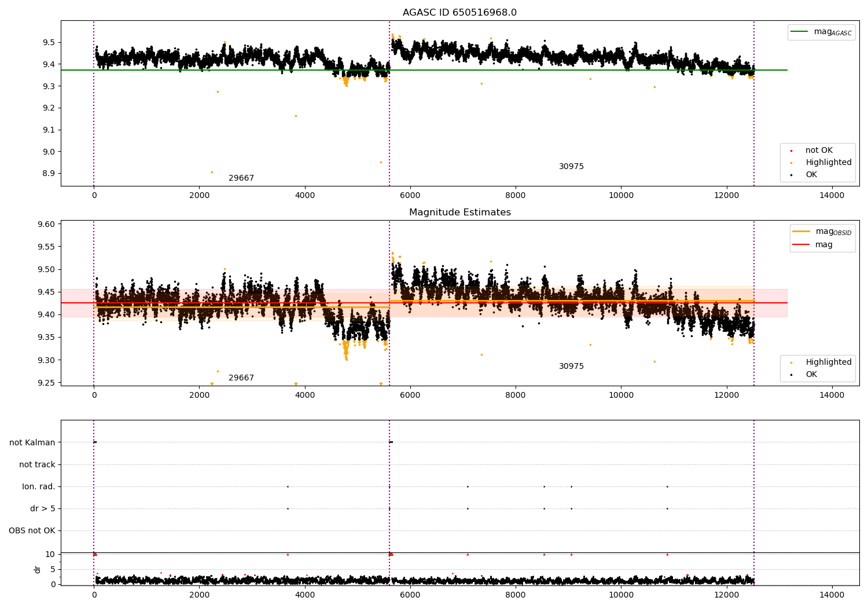Click the rotated 'dr' y-axis label
The image size is (868, 608).
38,569
